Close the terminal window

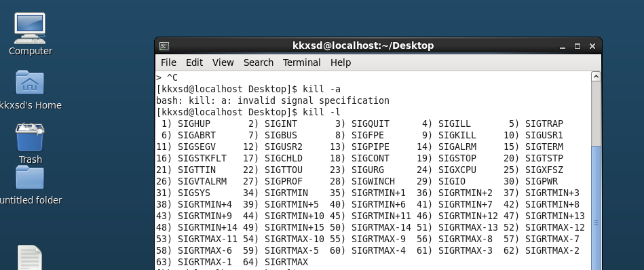592,46
